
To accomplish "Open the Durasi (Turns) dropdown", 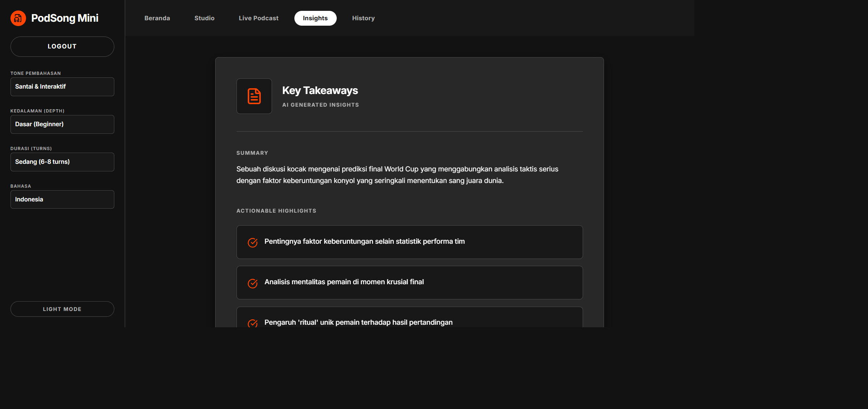I will (62, 162).
